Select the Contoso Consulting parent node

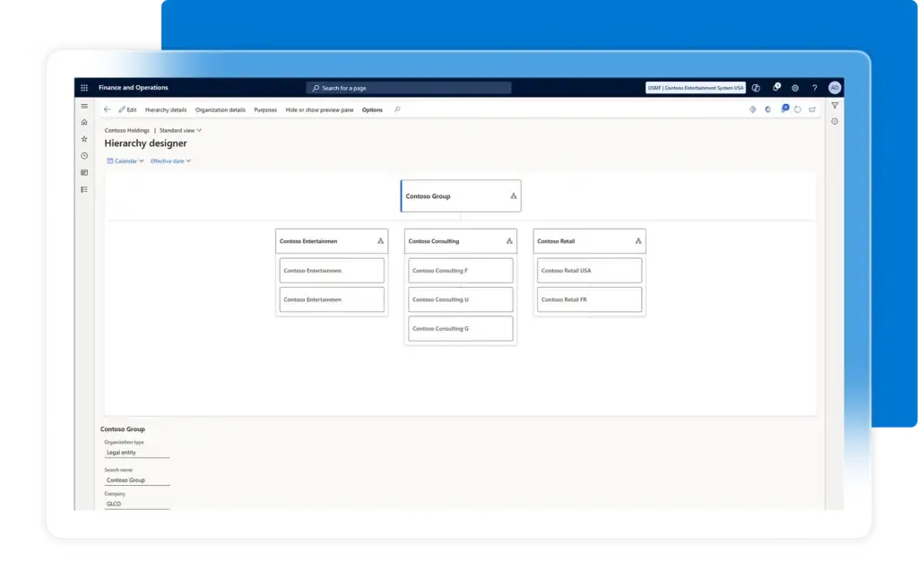461,241
